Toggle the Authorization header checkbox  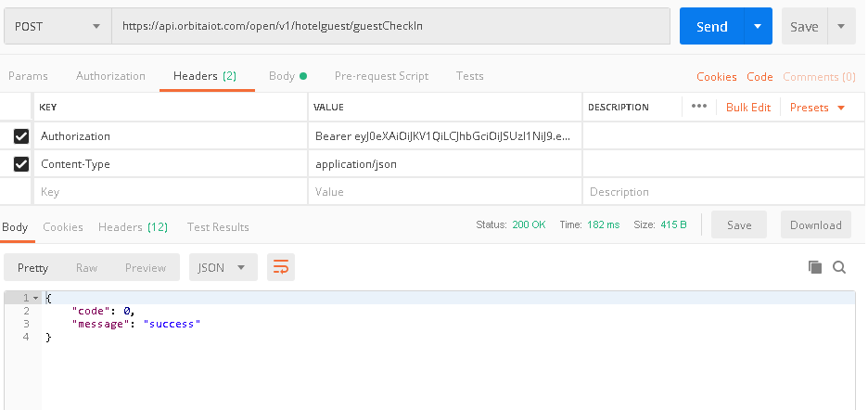[x=21, y=136]
